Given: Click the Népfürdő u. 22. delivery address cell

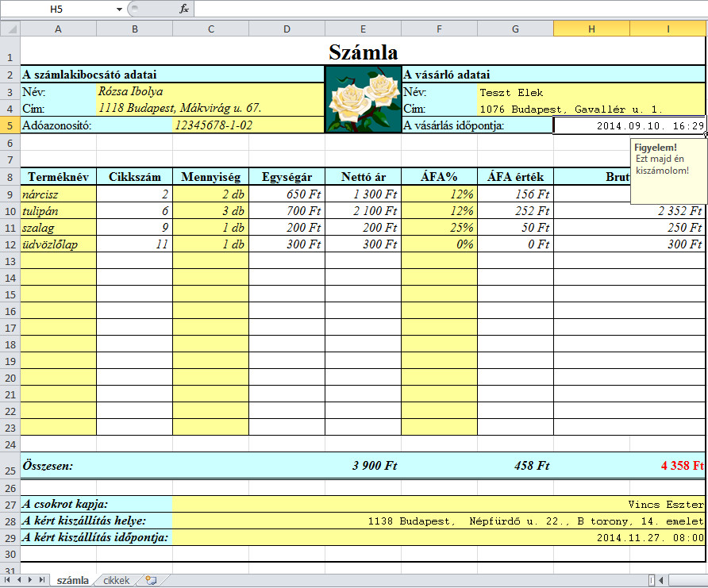Looking at the screenshot, I should click(438, 521).
